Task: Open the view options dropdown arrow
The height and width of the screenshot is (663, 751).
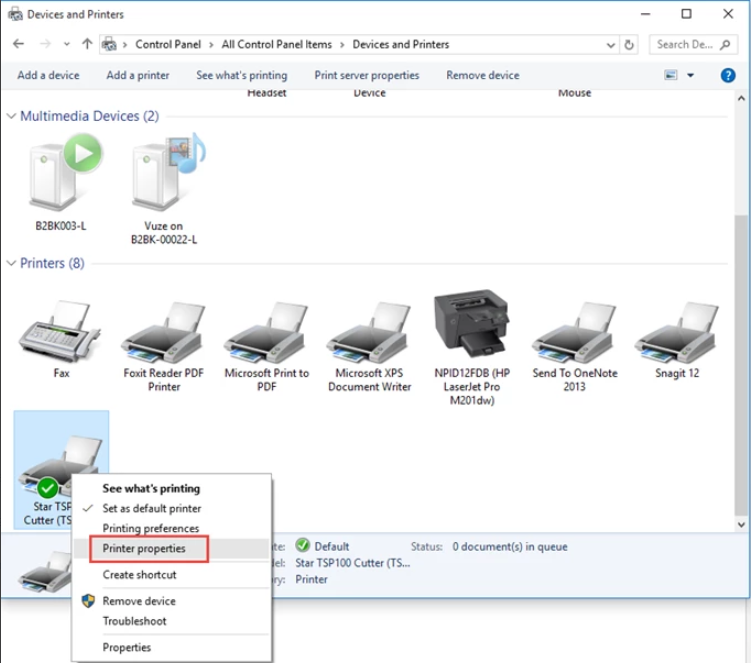Action: click(x=690, y=75)
